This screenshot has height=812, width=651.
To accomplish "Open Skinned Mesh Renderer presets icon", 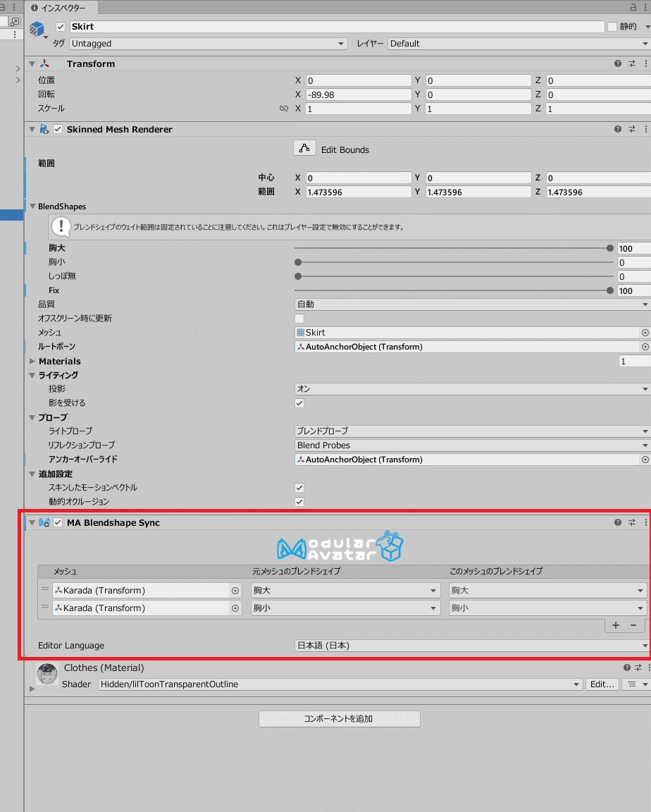I will pyautogui.click(x=632, y=129).
